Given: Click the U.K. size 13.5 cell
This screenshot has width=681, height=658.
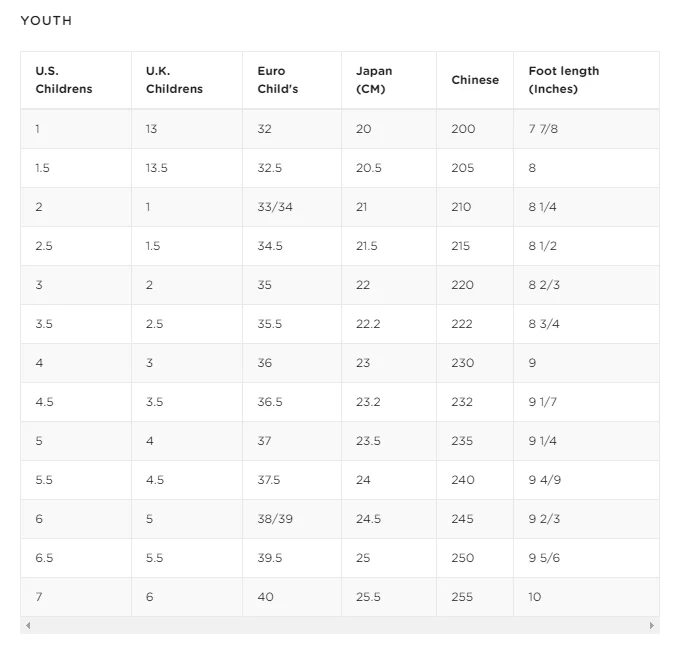Looking at the screenshot, I should coord(156,168).
